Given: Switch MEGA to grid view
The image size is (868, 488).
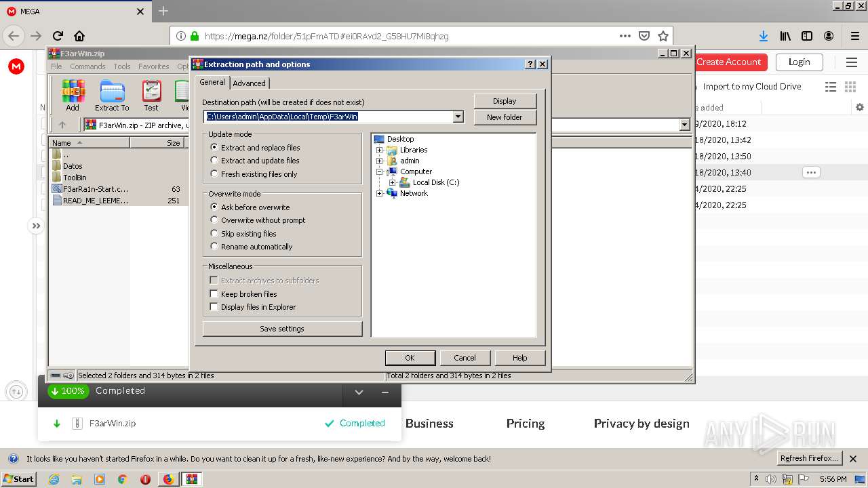Looking at the screenshot, I should (x=850, y=87).
